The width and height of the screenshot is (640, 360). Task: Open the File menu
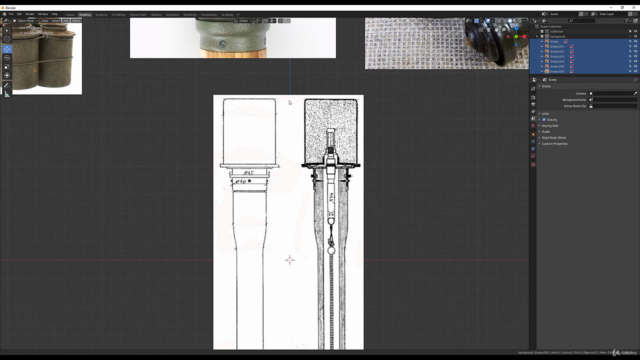pos(11,14)
